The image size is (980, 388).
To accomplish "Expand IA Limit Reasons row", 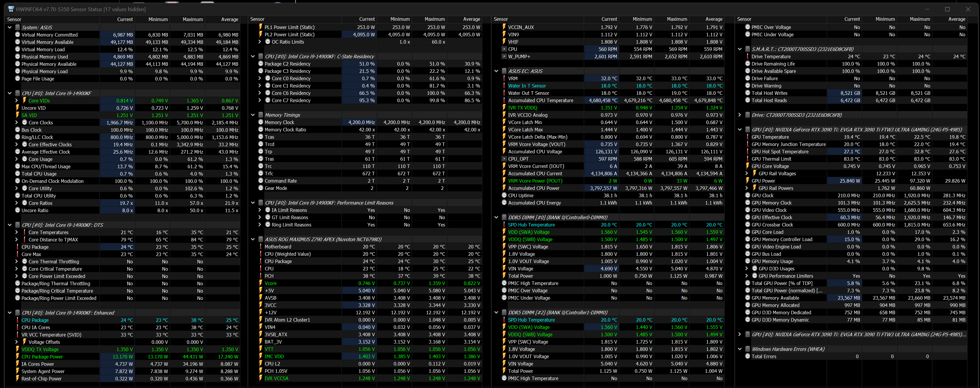I will (260, 210).
